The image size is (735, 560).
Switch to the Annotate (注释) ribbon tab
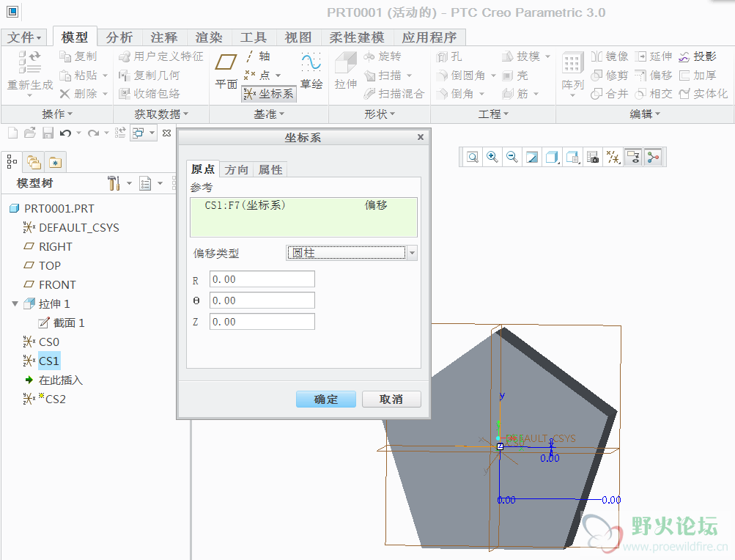(164, 37)
